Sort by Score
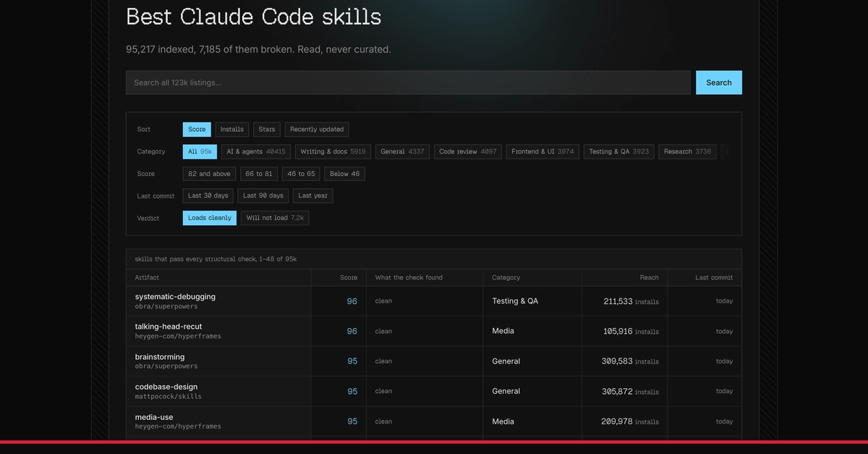 coord(197,130)
